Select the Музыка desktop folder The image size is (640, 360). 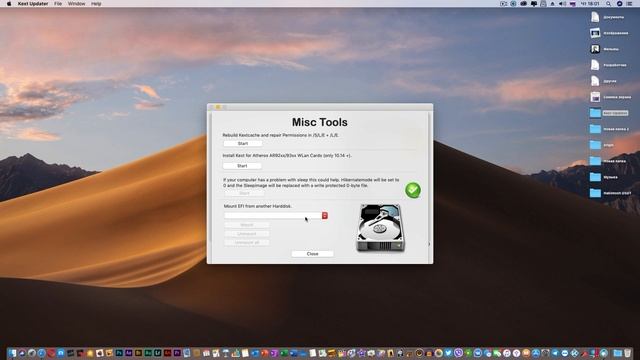tap(595, 177)
